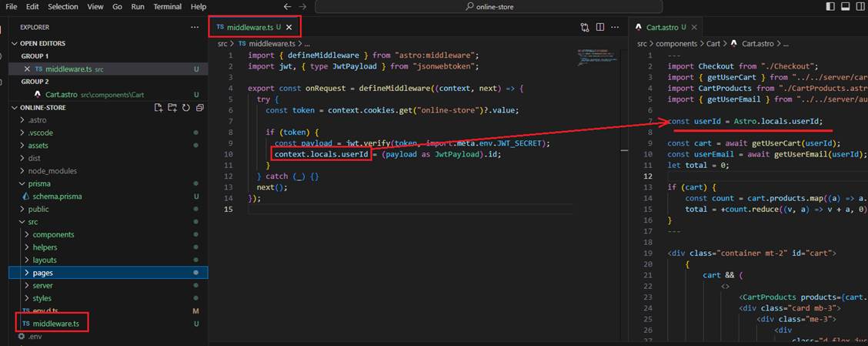Toggle the primary sidebar layout button
Viewport: 868px width, 346px height.
(x=830, y=7)
